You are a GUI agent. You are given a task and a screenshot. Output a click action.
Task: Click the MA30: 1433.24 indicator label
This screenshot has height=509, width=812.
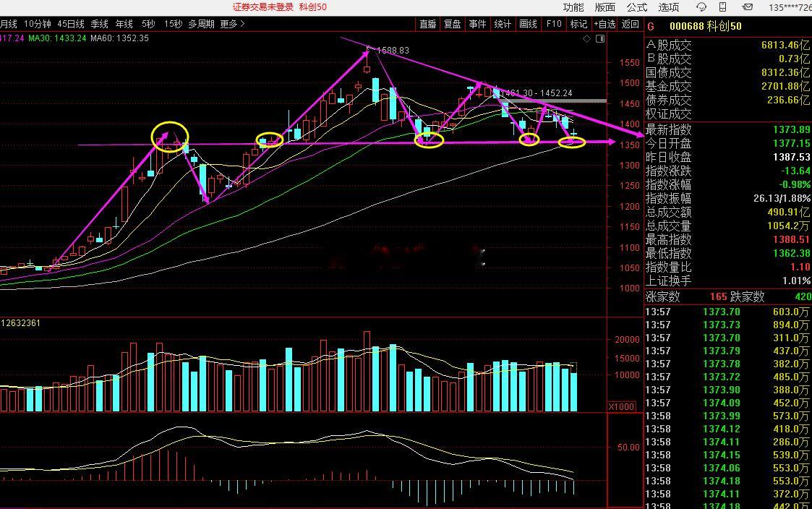pos(57,38)
